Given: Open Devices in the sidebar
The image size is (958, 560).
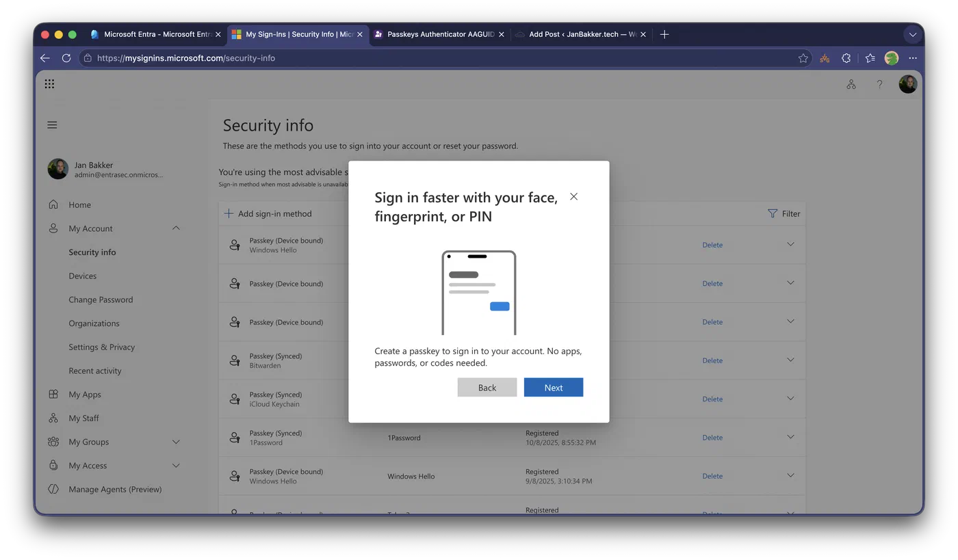Looking at the screenshot, I should (83, 276).
